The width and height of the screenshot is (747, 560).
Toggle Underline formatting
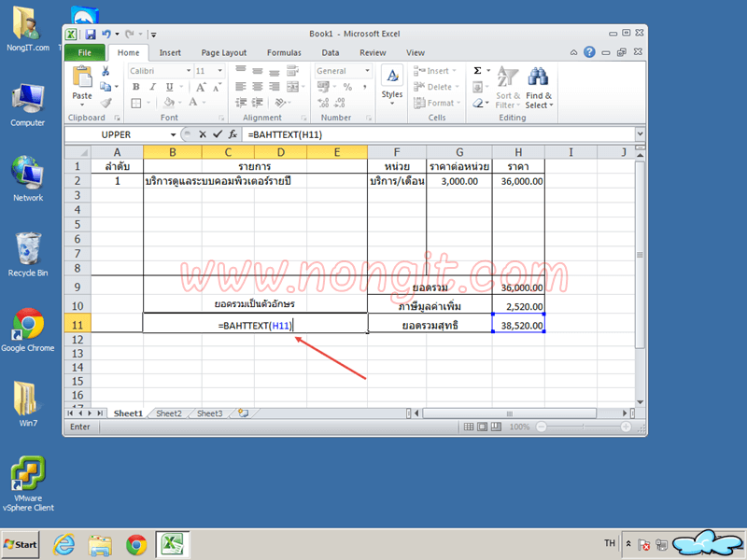point(168,86)
